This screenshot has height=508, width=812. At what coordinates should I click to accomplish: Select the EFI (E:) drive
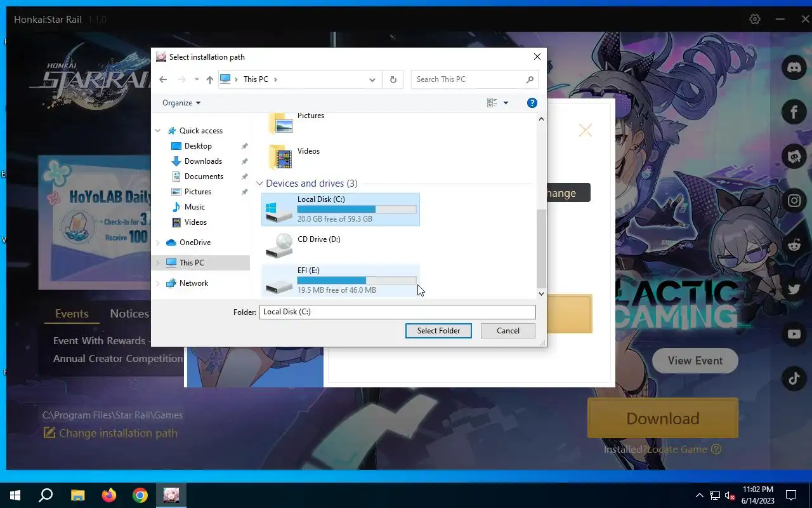(341, 280)
